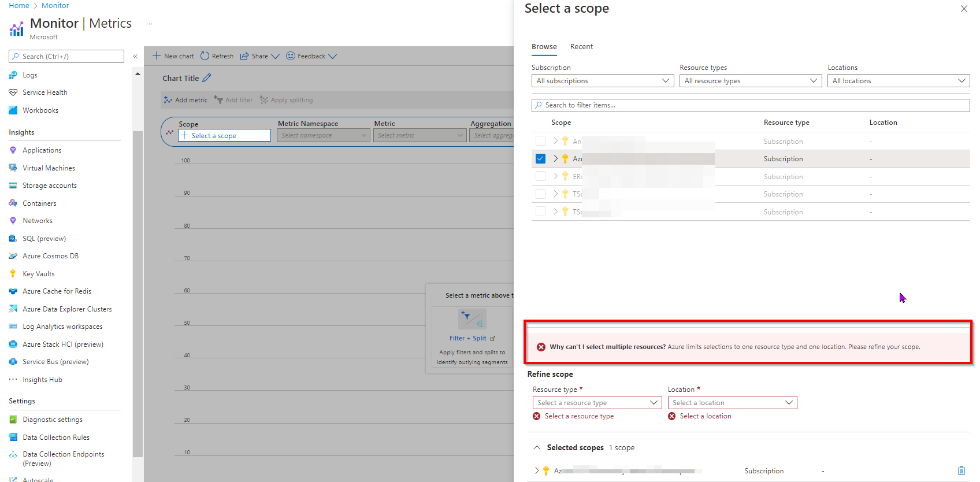980x482 pixels.
Task: Open the Feedback dropdown menu
Action: tap(311, 56)
